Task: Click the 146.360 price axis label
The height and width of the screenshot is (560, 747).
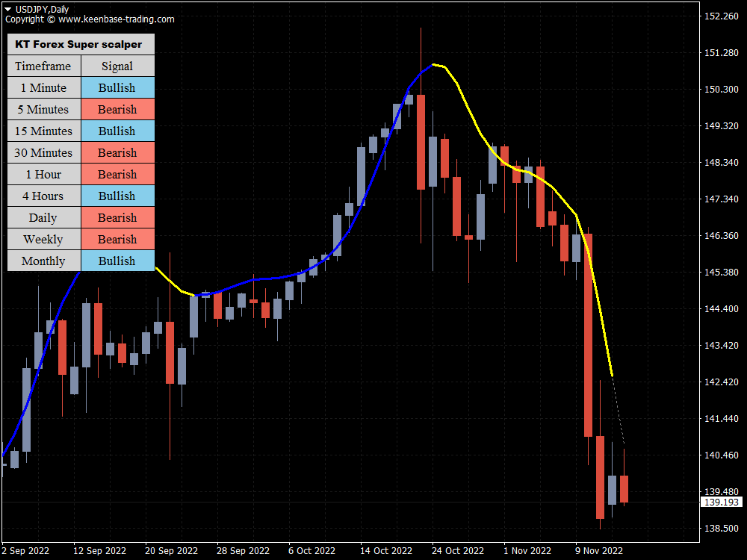Action: [x=722, y=236]
